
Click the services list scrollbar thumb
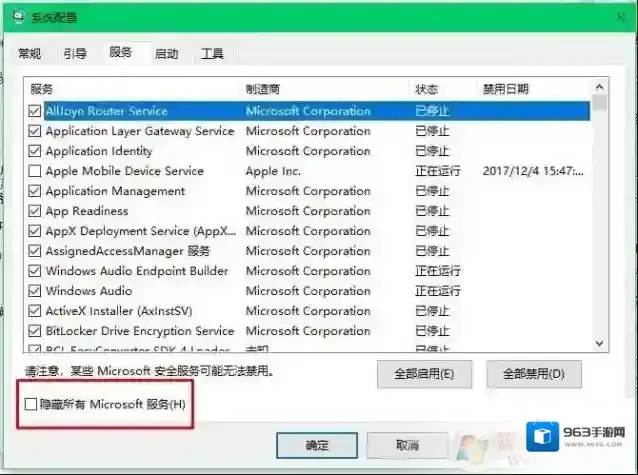599,103
